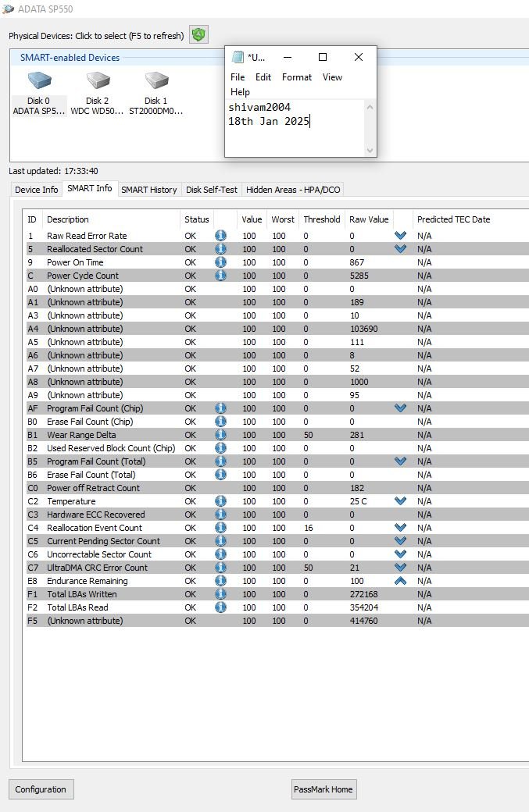The height and width of the screenshot is (812, 529).
Task: Click the Raw Value column header
Action: [369, 219]
